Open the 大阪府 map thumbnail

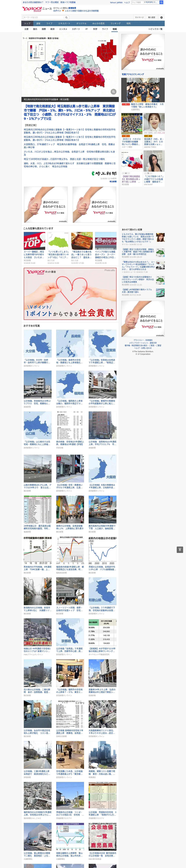tap(103, 468)
